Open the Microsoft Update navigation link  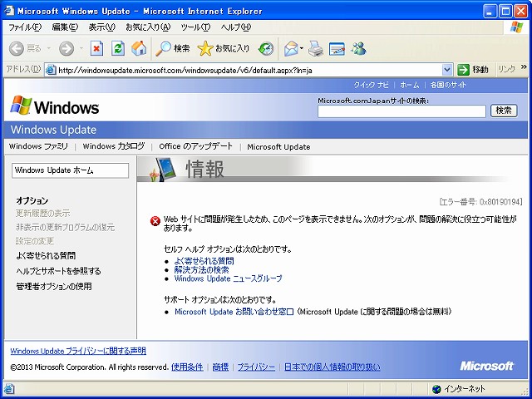point(278,147)
